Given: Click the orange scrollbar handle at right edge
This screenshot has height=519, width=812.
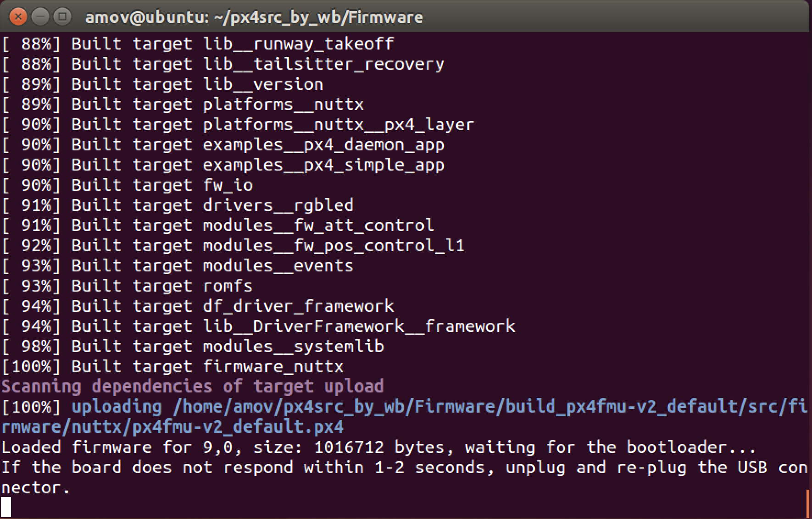Looking at the screenshot, I should 808,503.
